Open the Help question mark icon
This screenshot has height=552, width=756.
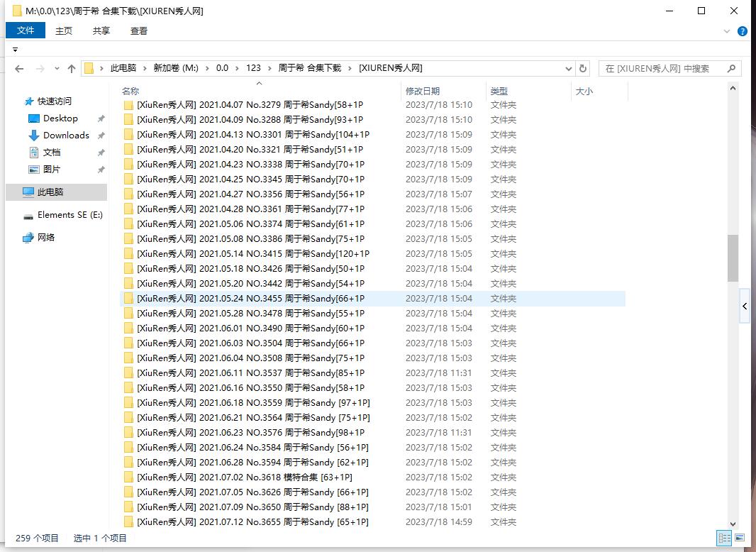tap(743, 31)
